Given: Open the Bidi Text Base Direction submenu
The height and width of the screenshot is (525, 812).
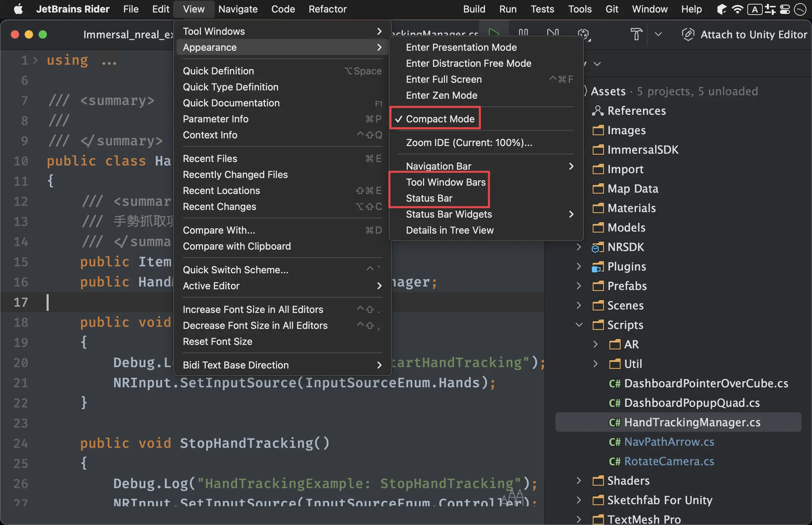Looking at the screenshot, I should (x=282, y=365).
